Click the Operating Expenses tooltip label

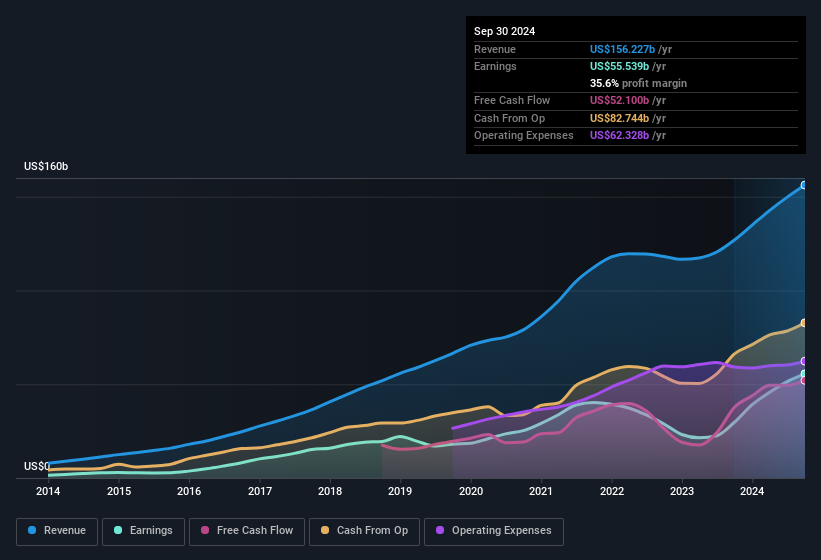524,136
